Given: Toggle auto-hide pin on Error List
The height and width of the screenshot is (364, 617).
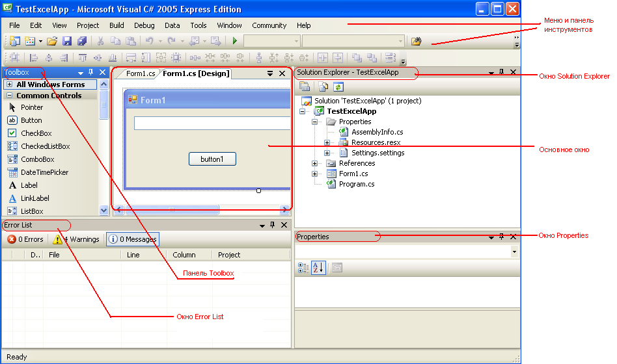Looking at the screenshot, I should click(x=272, y=225).
